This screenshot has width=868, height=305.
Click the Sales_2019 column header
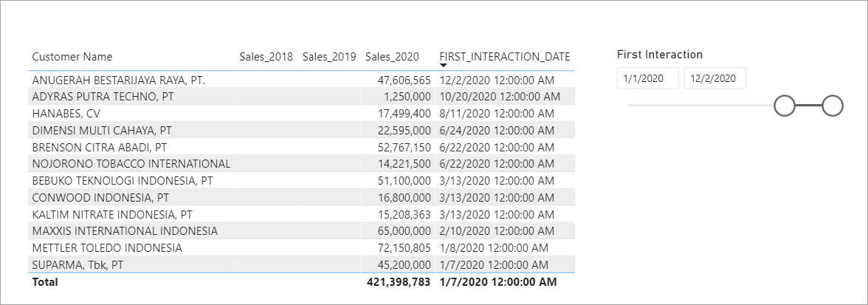pos(329,57)
